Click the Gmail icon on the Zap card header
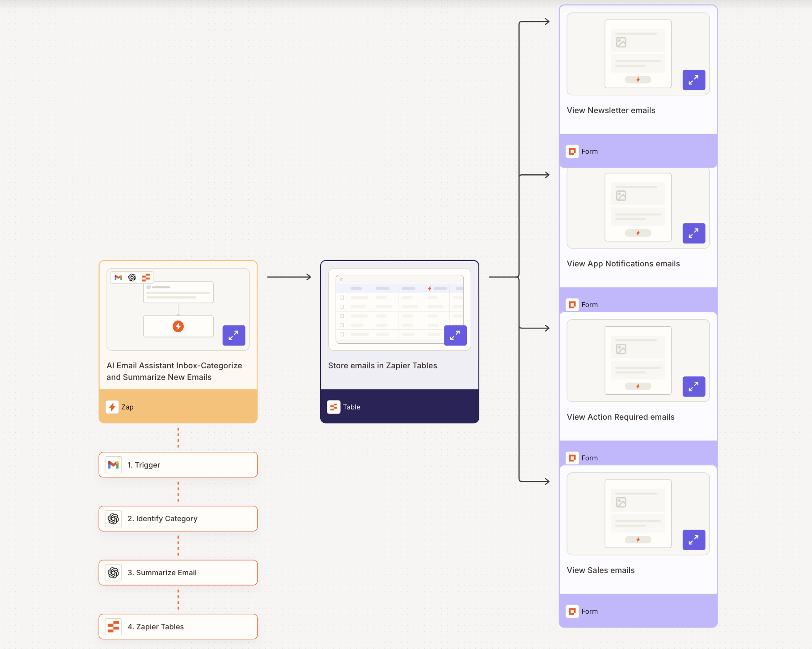The height and width of the screenshot is (649, 812). [x=118, y=277]
